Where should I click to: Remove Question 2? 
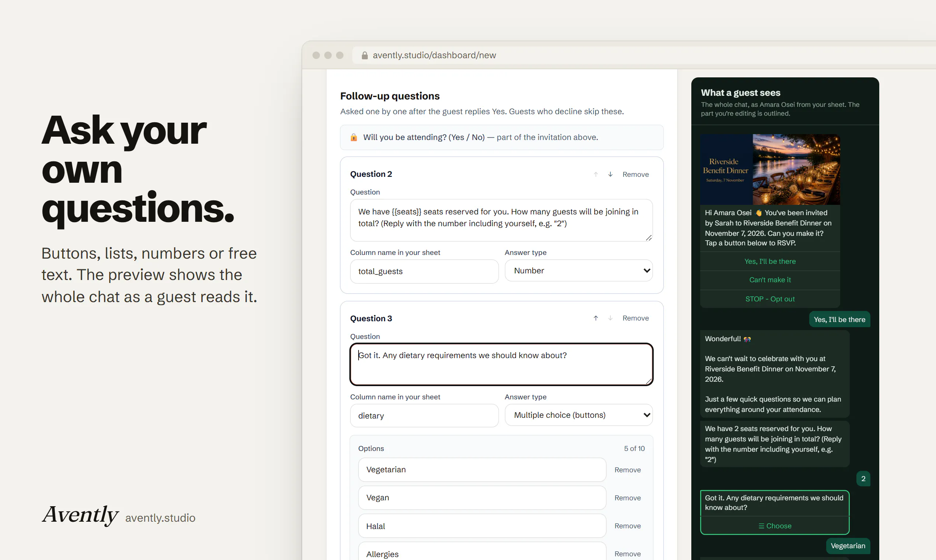click(x=636, y=174)
